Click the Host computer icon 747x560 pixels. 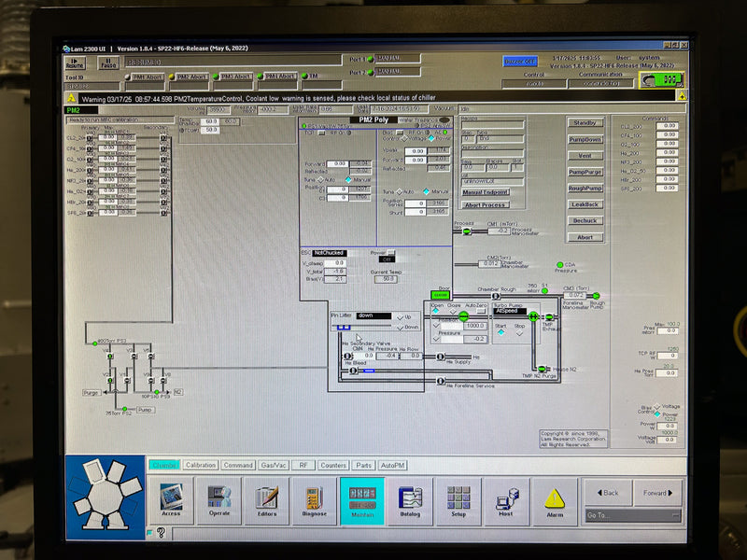[507, 497]
